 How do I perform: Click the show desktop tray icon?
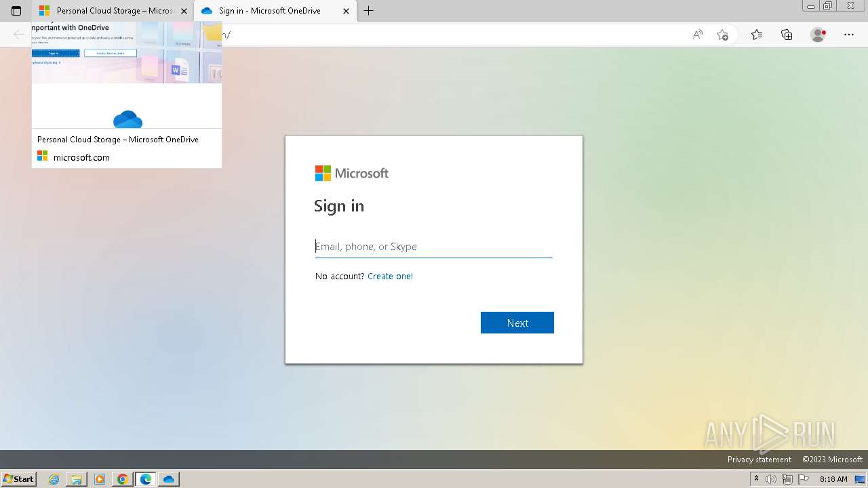click(860, 479)
